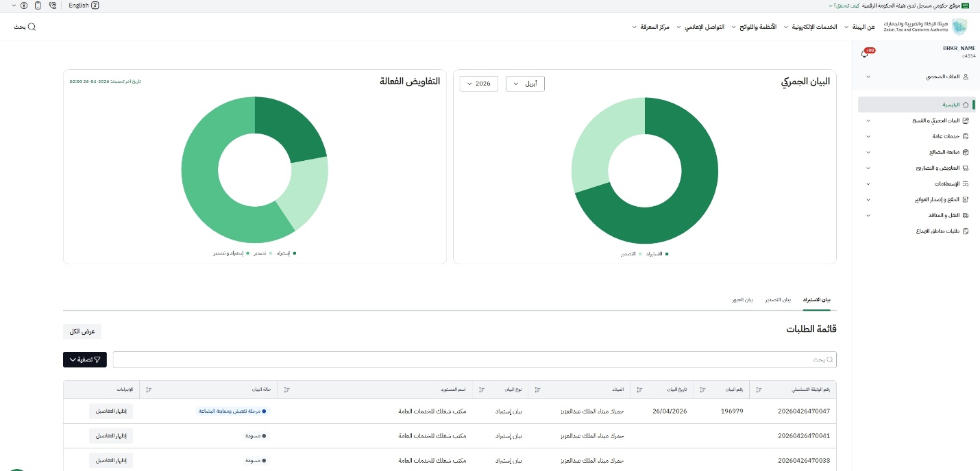Switch to بيان التصدير tab
The height and width of the screenshot is (471, 980).
point(778,300)
